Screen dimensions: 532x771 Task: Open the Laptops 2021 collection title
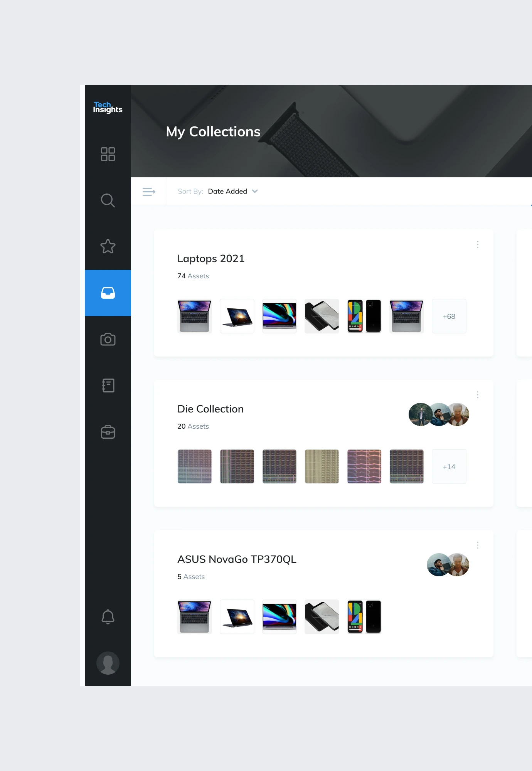coord(211,259)
